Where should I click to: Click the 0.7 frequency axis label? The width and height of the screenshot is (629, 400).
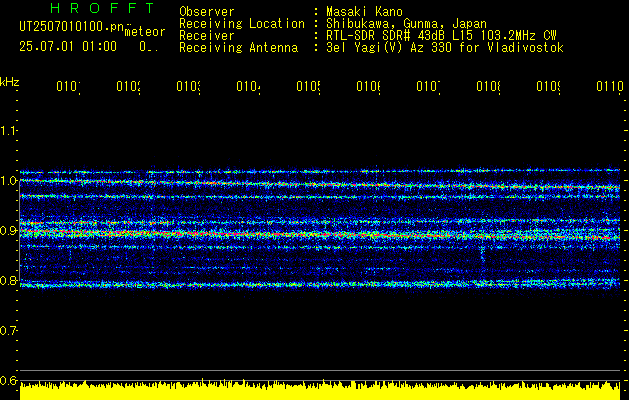8,330
